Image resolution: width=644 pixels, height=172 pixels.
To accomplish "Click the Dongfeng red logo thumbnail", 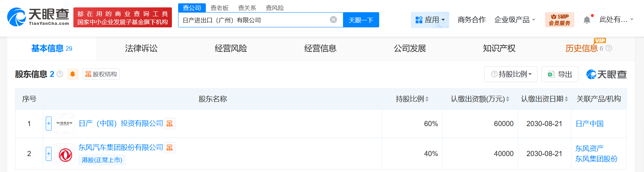I will [65, 154].
